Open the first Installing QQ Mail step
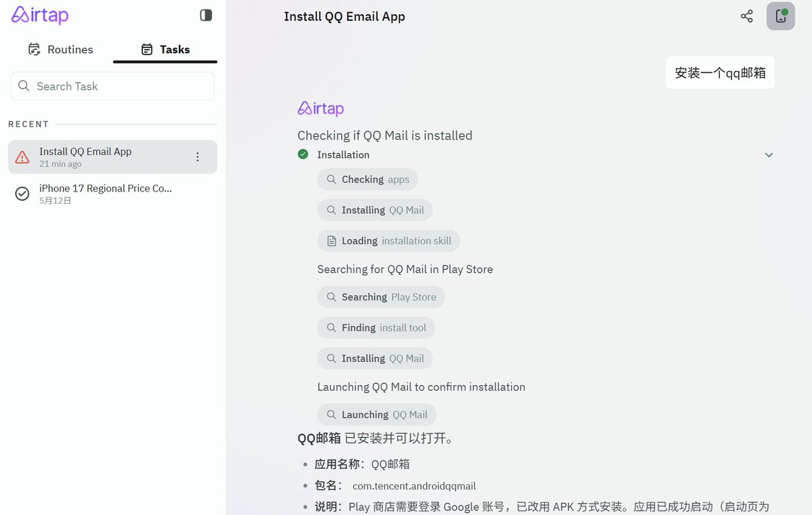812x515 pixels. tap(375, 210)
